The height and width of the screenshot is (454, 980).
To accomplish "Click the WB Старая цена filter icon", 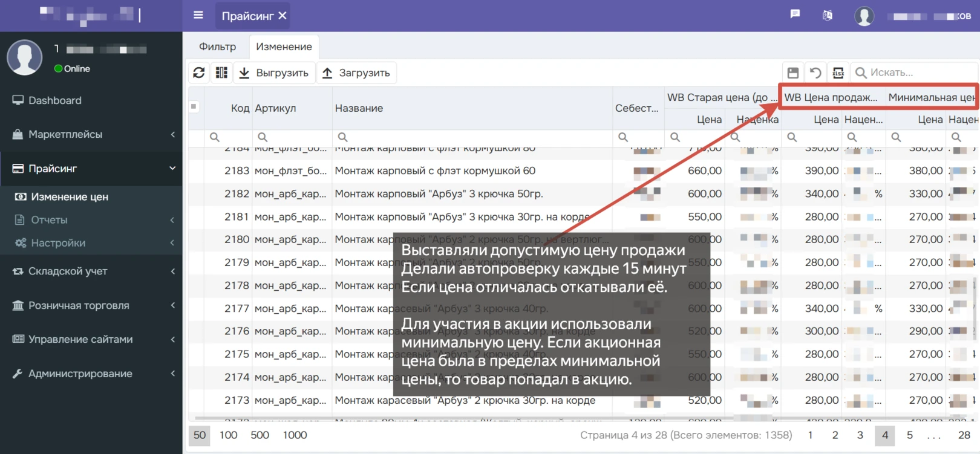I will pyautogui.click(x=675, y=137).
